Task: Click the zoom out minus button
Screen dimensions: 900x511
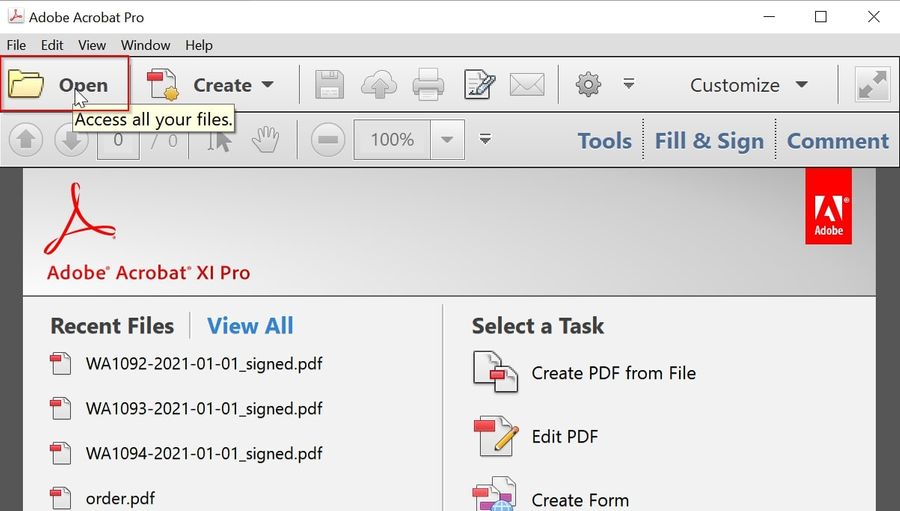Action: tap(328, 140)
